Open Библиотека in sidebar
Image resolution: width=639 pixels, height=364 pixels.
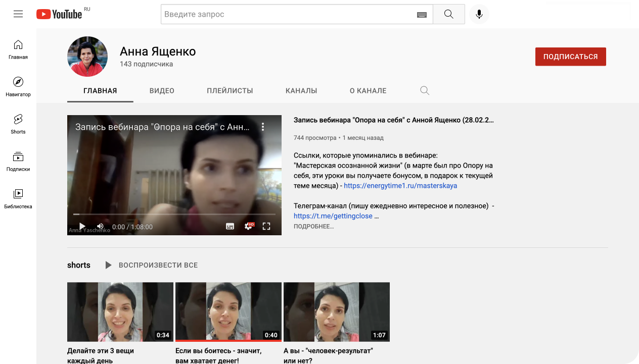tap(18, 199)
